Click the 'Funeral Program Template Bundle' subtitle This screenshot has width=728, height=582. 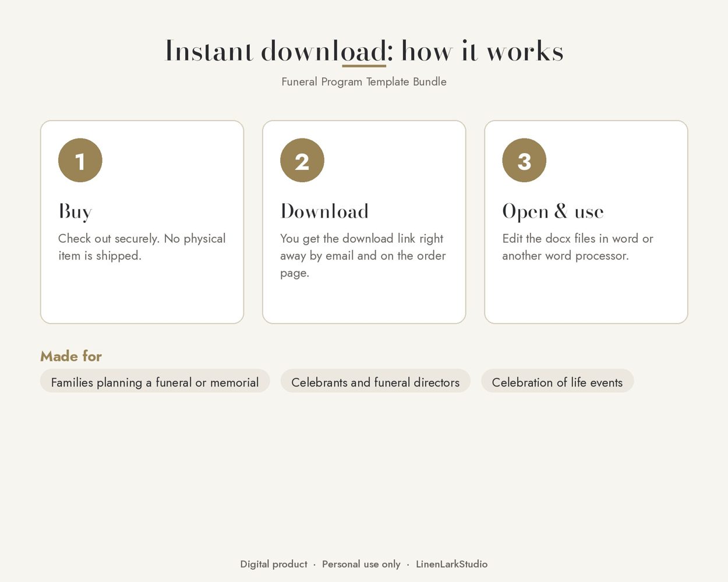[x=364, y=81]
